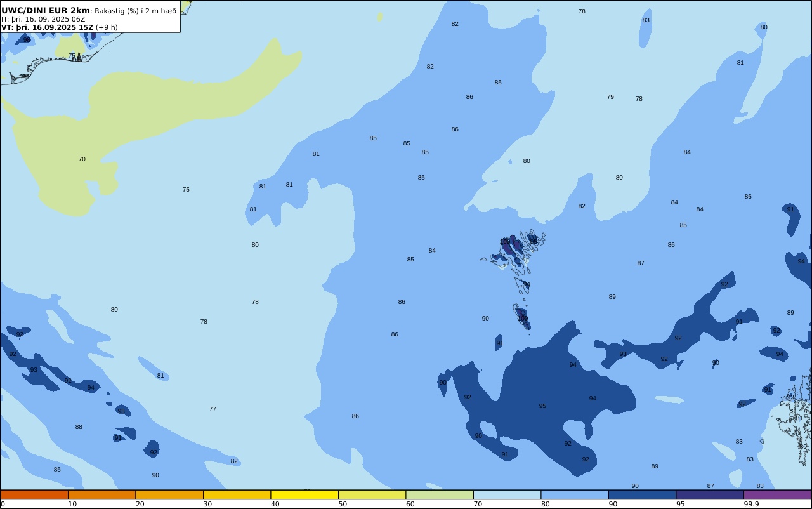Image resolution: width=812 pixels, height=509 pixels.
Task: Select the medium blue 80–90 legend swatch
Action: pyautogui.click(x=575, y=494)
